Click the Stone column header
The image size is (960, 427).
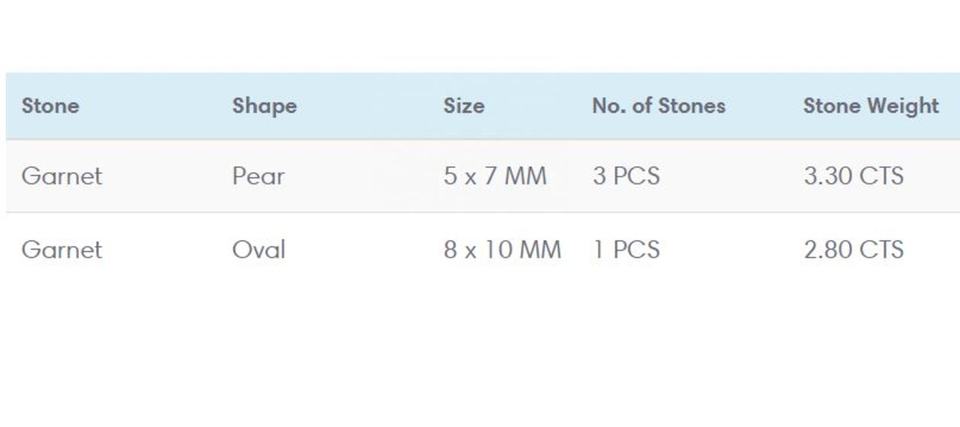coord(50,105)
